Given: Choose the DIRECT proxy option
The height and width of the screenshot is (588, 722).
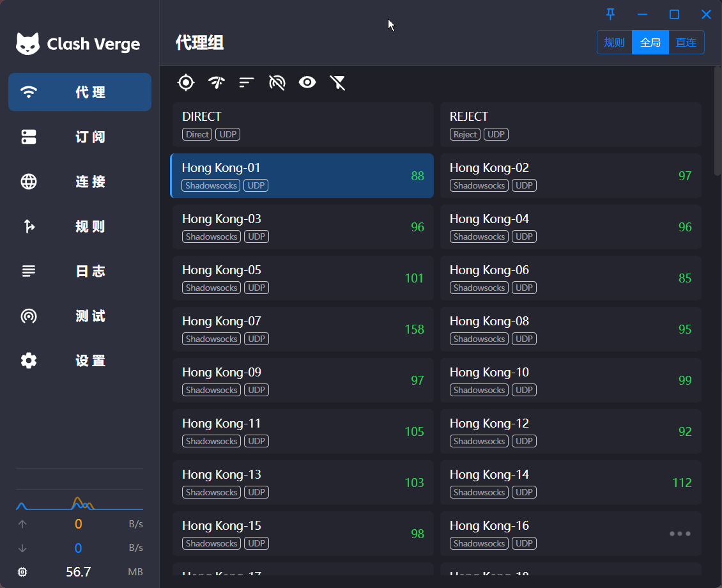Looking at the screenshot, I should point(302,125).
